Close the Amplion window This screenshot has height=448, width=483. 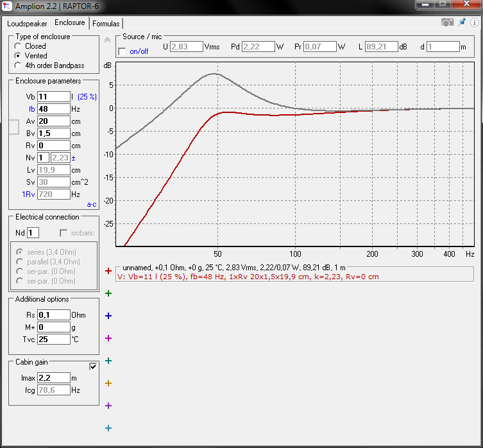tap(466, 4)
